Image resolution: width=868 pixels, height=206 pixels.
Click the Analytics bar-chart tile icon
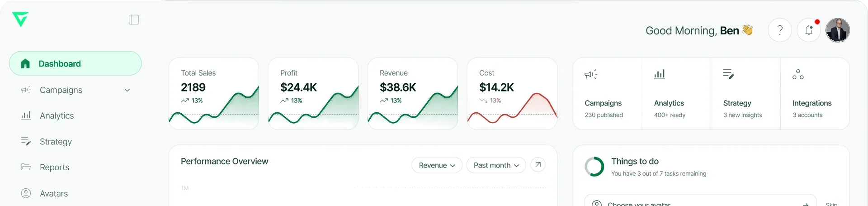660,74
